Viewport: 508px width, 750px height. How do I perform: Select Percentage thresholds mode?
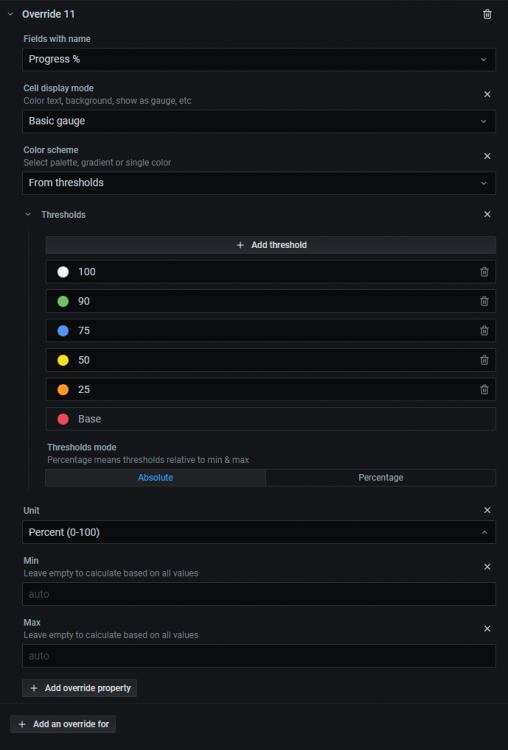(x=381, y=478)
